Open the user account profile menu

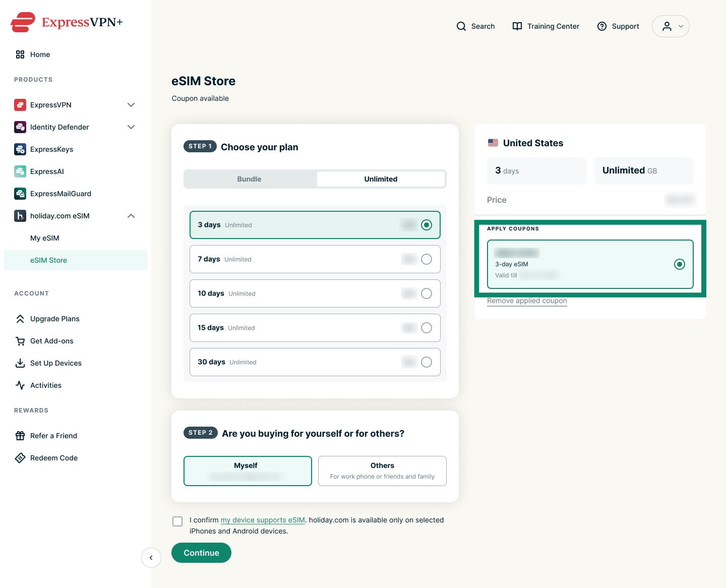671,26
